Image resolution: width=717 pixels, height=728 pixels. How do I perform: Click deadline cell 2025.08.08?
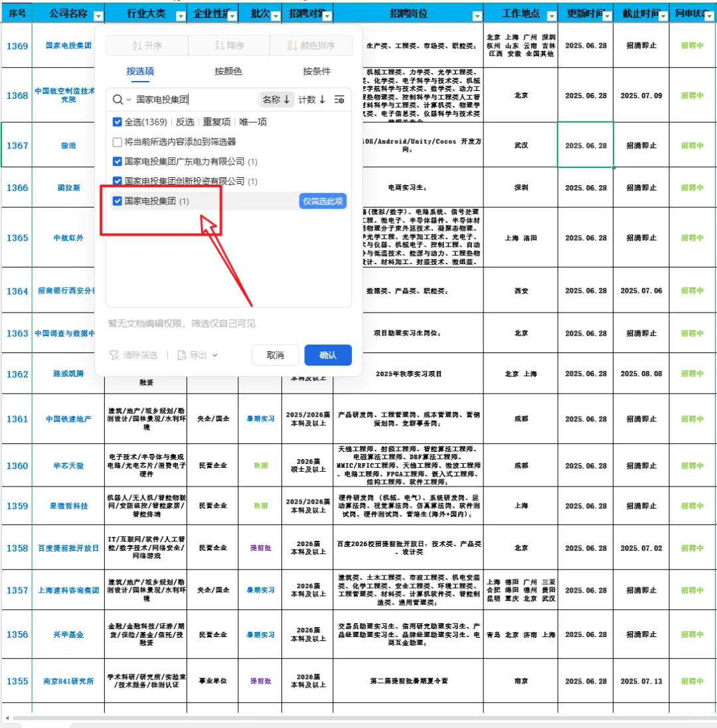641,374
